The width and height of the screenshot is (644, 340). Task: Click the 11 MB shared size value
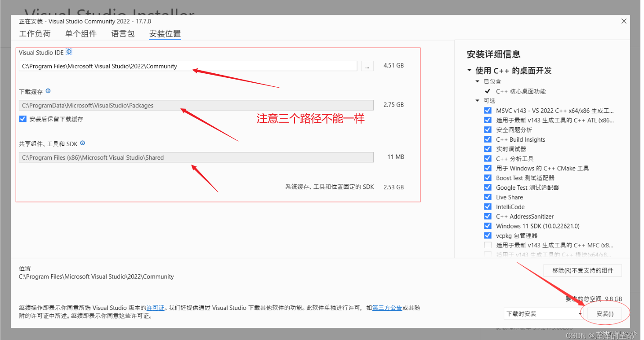click(396, 157)
